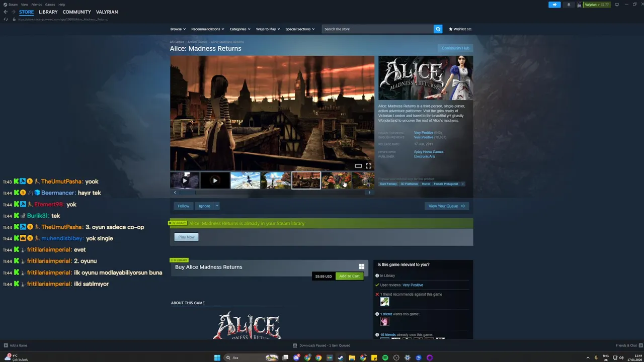Click the Female Protagonist tag

pos(446,184)
